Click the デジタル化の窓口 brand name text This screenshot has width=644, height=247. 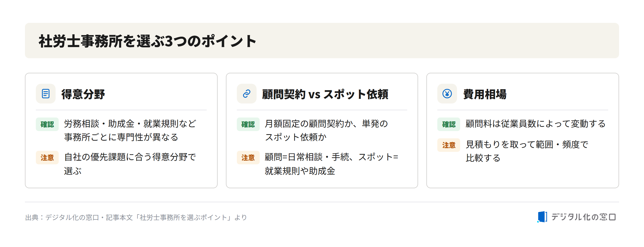point(583,217)
